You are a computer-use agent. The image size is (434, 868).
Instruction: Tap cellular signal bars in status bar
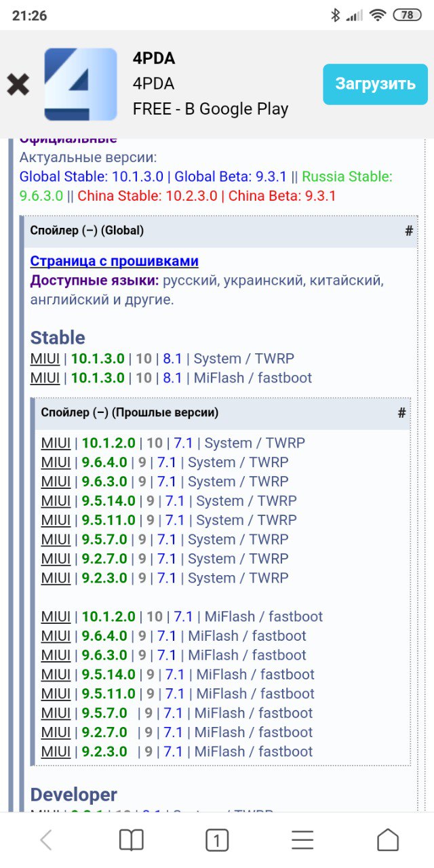pos(355,15)
